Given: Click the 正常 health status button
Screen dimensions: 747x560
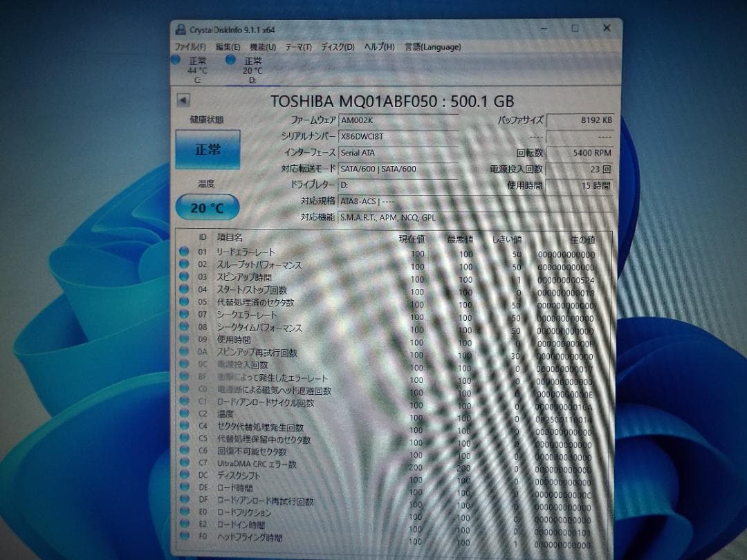Looking at the screenshot, I should tap(207, 151).
